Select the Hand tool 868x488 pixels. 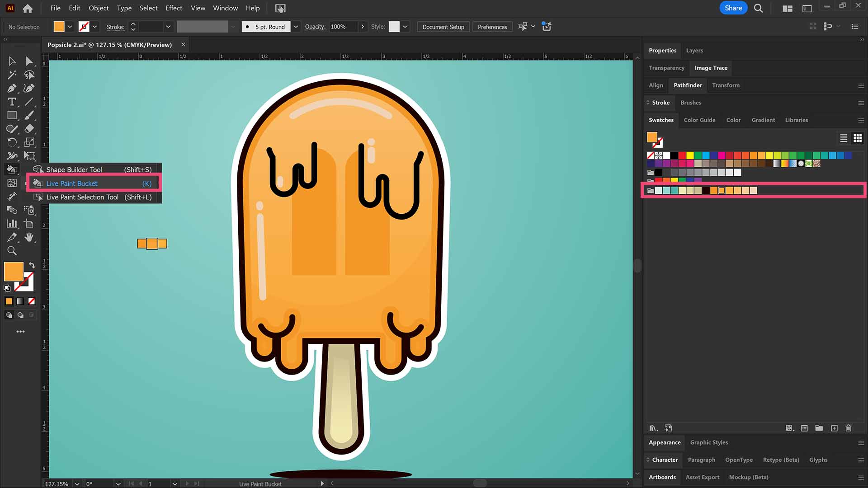point(29,237)
